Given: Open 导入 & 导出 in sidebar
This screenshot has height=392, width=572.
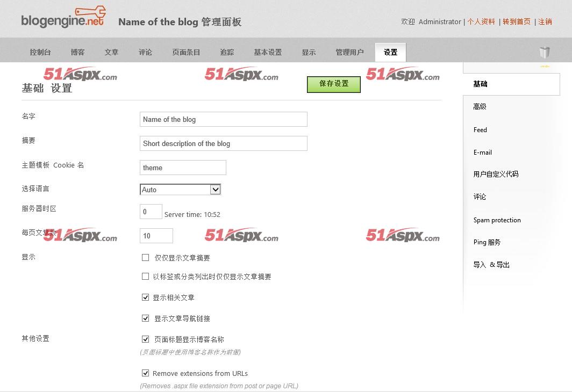Looking at the screenshot, I should (491, 265).
